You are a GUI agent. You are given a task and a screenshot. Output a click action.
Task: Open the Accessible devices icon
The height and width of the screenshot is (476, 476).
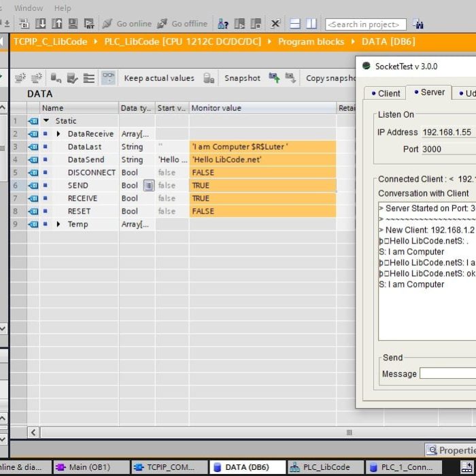click(x=223, y=24)
